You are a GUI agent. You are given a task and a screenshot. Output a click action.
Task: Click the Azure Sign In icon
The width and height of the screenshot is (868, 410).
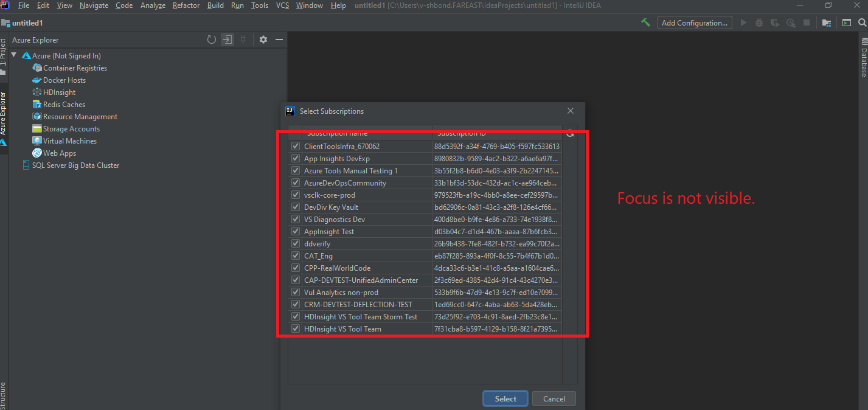click(227, 39)
